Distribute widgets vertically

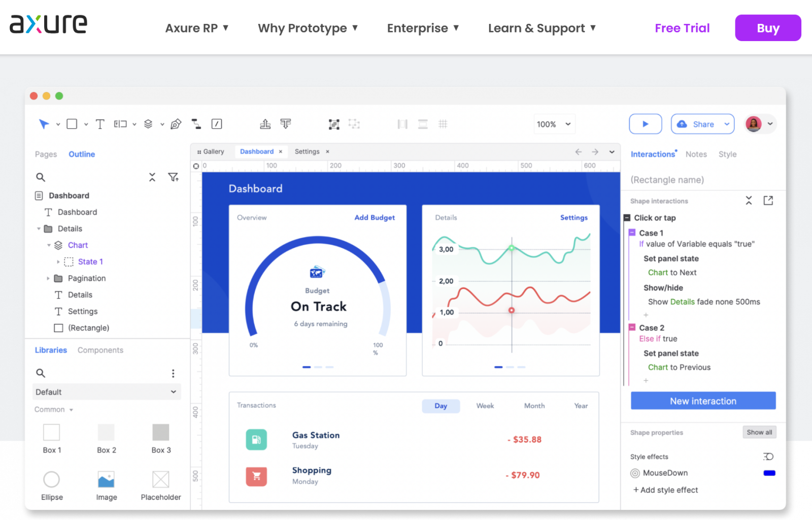click(423, 124)
